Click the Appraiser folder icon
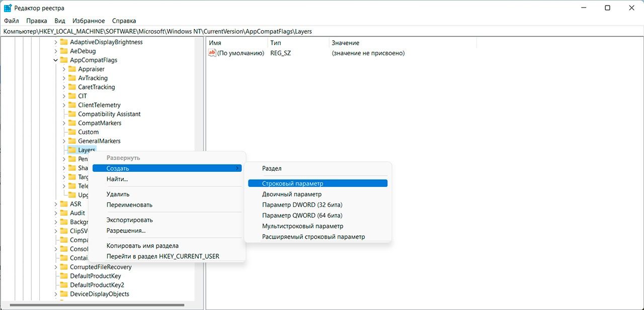 tap(72, 69)
